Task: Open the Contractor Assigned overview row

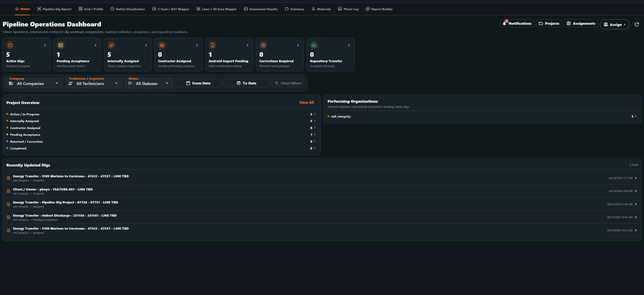Action: tap(161, 128)
